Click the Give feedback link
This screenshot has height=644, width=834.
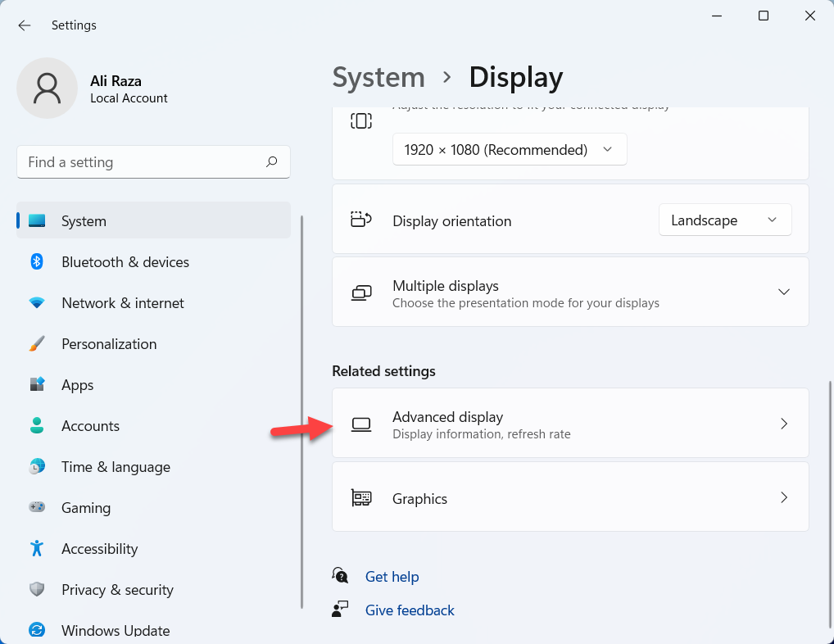410,610
